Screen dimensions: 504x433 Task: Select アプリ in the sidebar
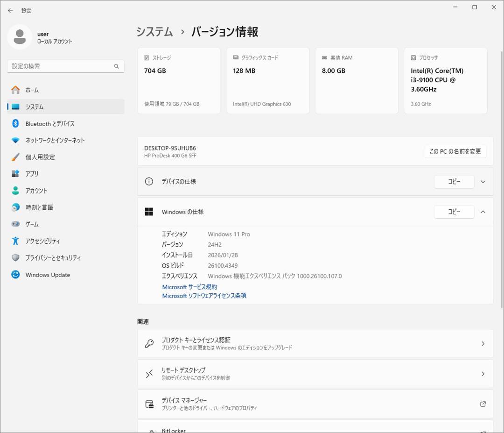[66, 174]
